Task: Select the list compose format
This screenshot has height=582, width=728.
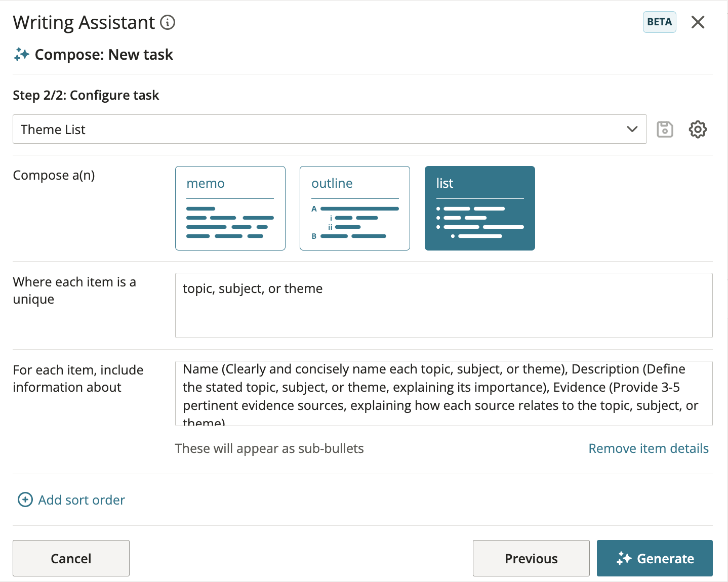Action: tap(480, 208)
